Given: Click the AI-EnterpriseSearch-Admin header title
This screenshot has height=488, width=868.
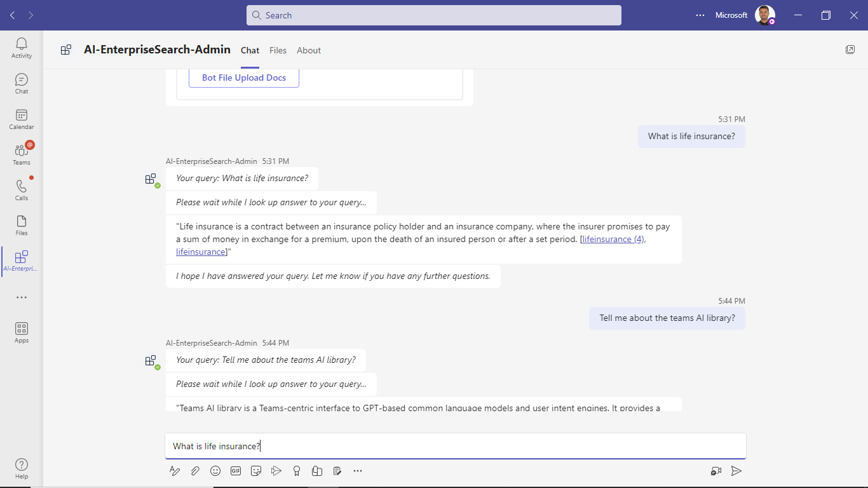Looking at the screenshot, I should [157, 50].
